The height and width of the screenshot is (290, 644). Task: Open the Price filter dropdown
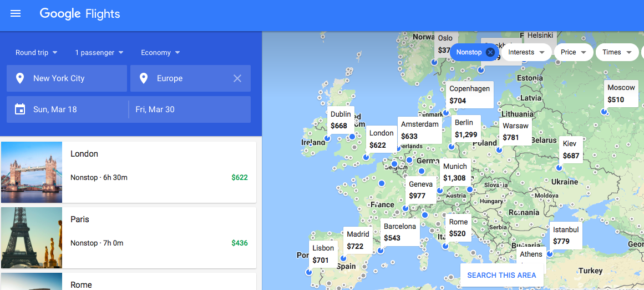[574, 52]
